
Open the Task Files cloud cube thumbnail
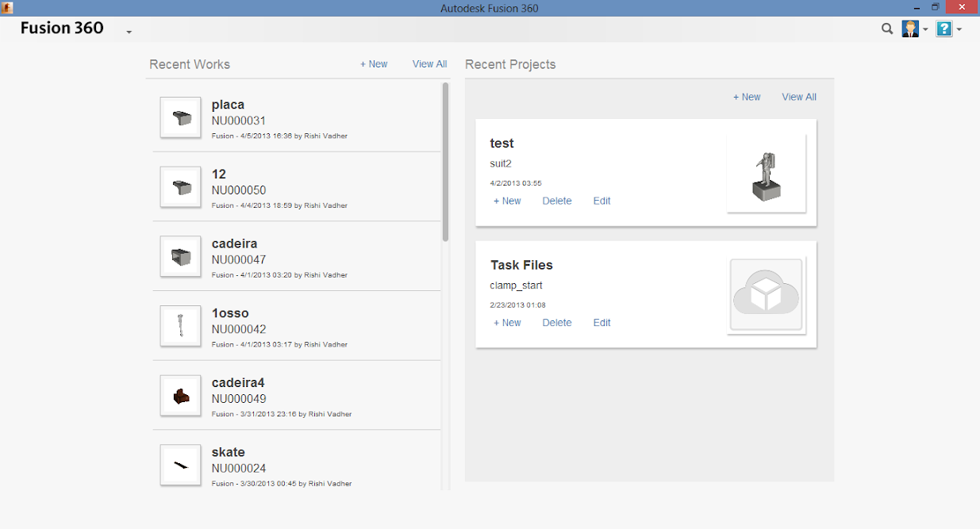pyautogui.click(x=767, y=295)
